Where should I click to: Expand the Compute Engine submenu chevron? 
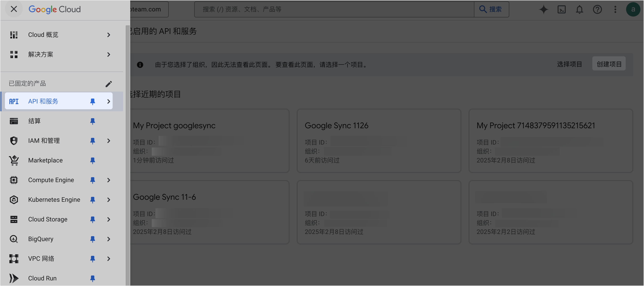pos(109,180)
